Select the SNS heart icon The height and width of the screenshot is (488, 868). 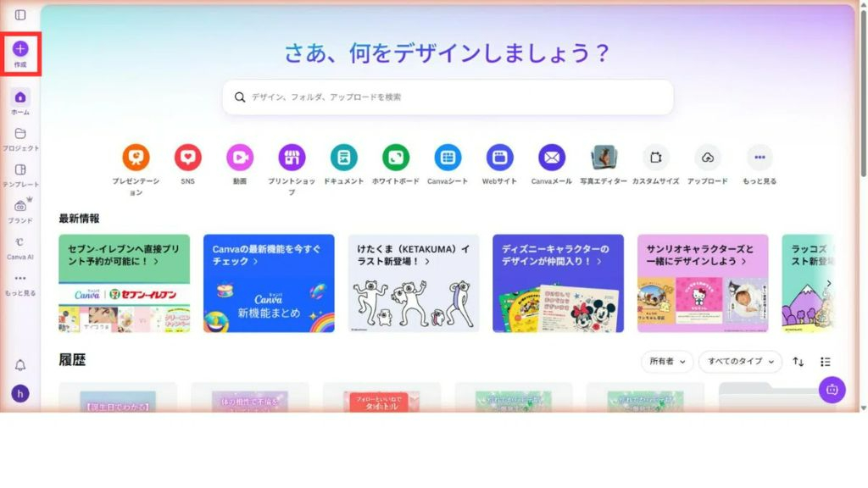pos(187,158)
